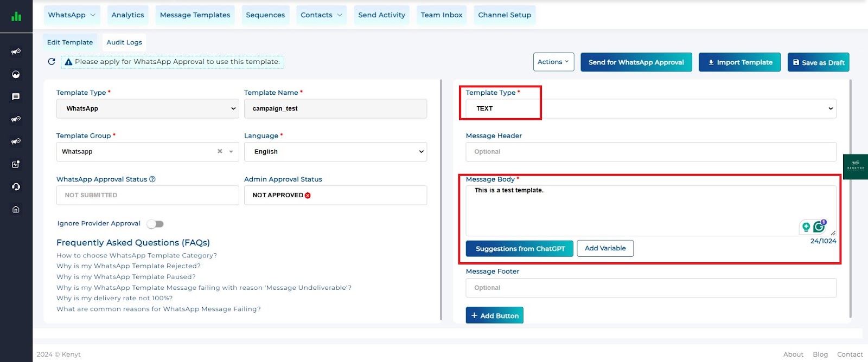Click the right panel vertical scrollbar
Image resolution: width=868 pixels, height=362 pixels.
tap(850, 199)
